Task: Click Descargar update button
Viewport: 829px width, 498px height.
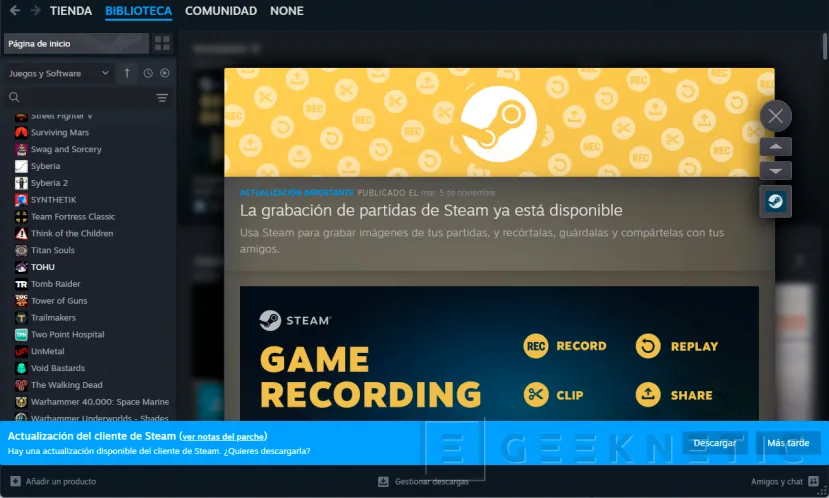Action: coord(714,443)
